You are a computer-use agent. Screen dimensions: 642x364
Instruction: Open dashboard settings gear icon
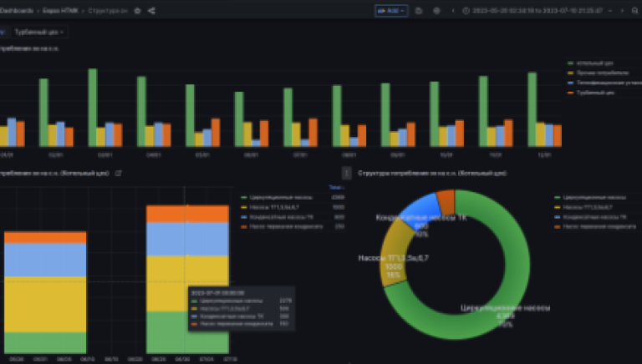click(436, 11)
